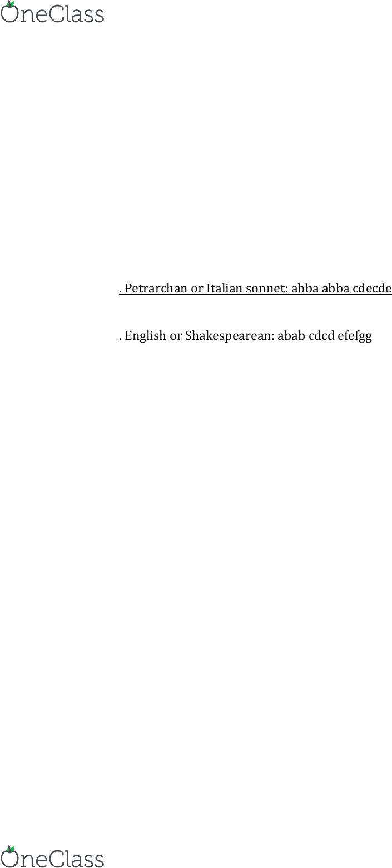Open the Petrarchan or Italian sonnet line
392x868 pixels.
pos(255,289)
